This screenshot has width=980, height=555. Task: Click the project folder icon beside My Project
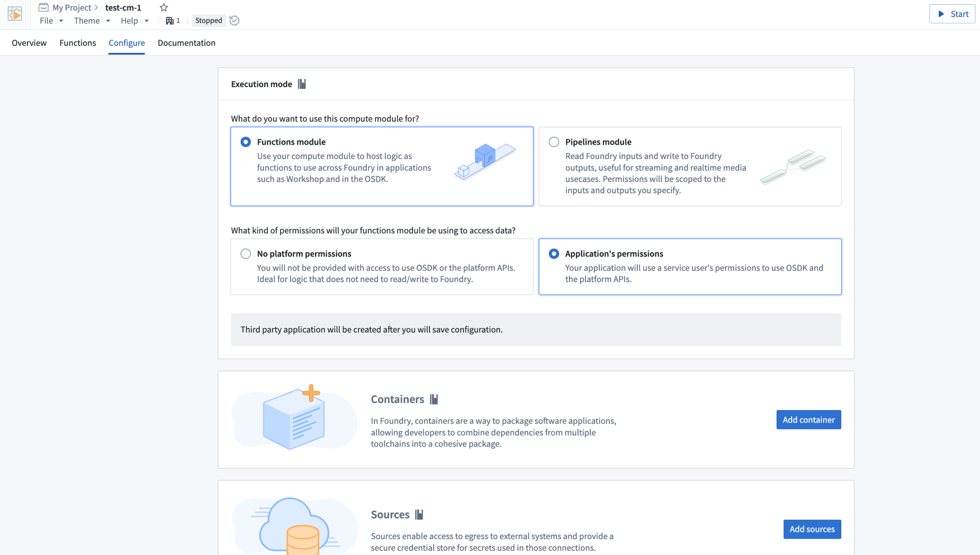(x=44, y=7)
